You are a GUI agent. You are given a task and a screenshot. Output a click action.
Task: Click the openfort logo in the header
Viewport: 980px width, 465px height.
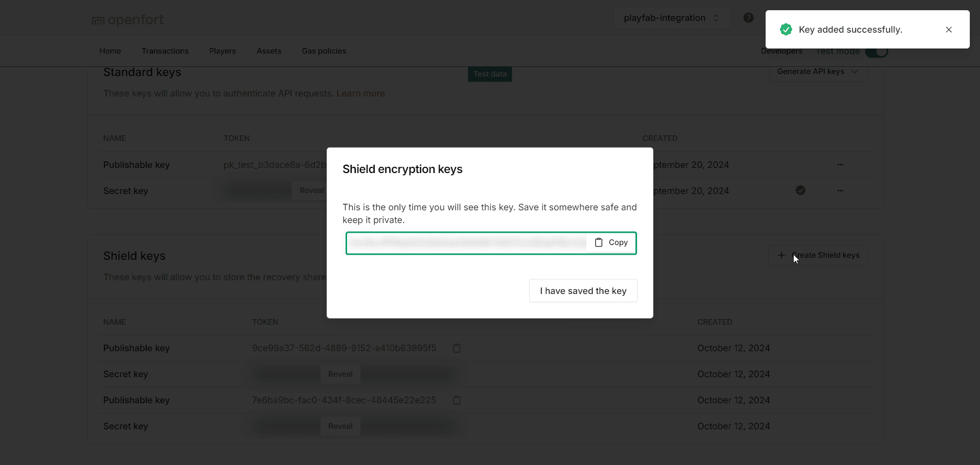[127, 20]
